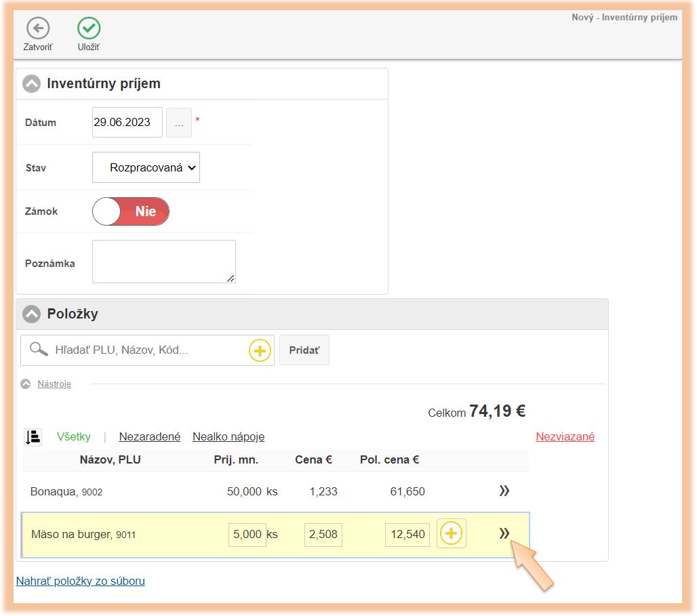Click the Poznámka text area
The image size is (697, 616).
[x=164, y=262]
